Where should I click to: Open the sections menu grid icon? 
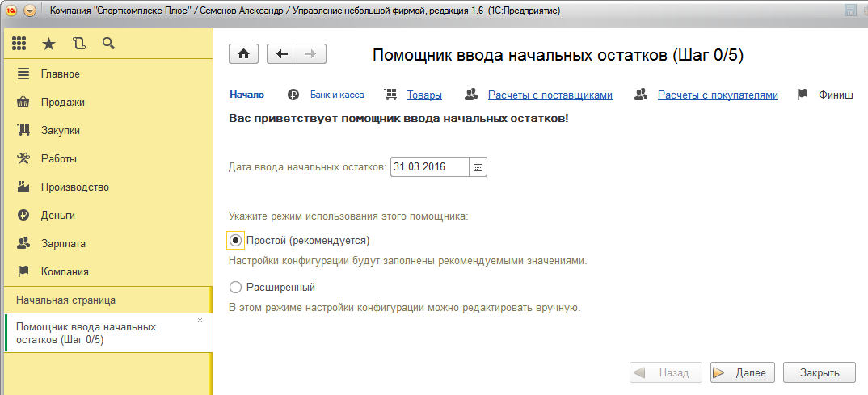point(19,44)
